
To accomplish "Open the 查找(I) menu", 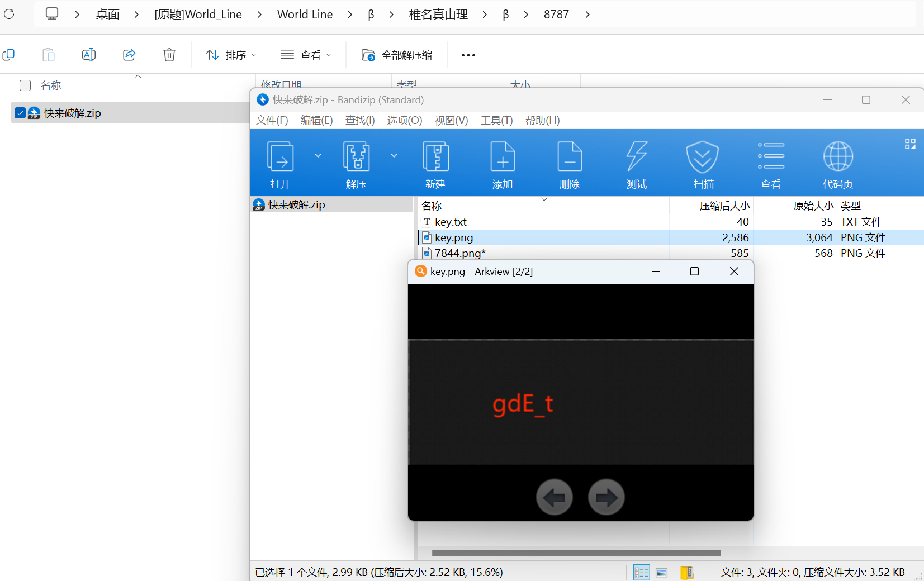I will (x=360, y=121).
